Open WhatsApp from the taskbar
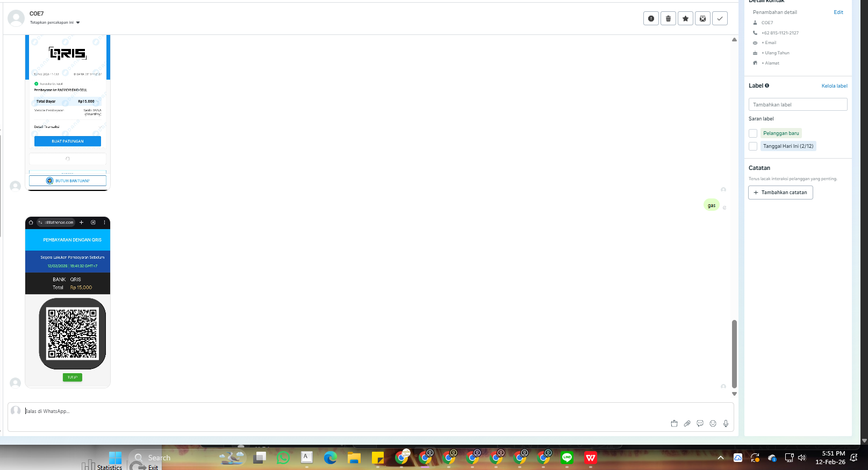 [283, 458]
